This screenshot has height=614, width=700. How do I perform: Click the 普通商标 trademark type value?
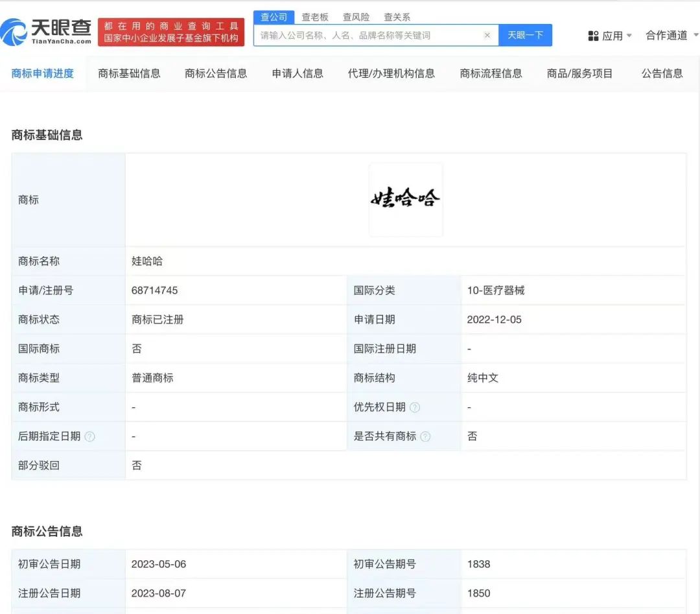point(152,378)
